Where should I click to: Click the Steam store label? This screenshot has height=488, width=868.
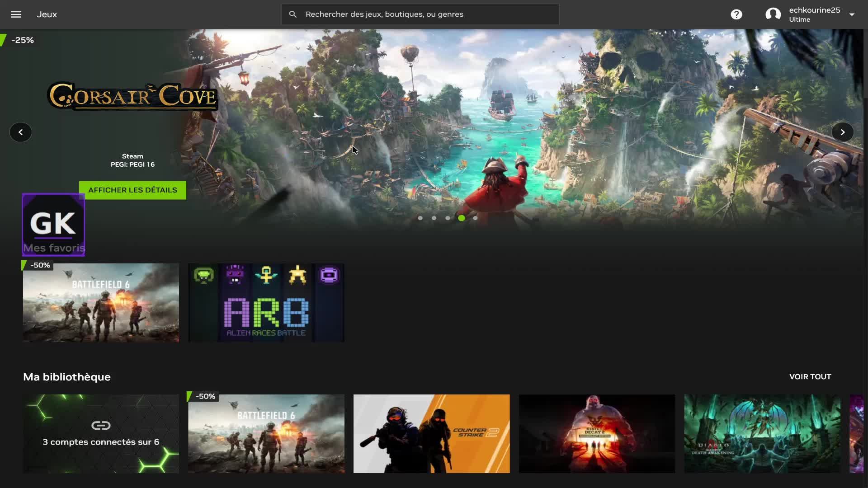pyautogui.click(x=132, y=156)
